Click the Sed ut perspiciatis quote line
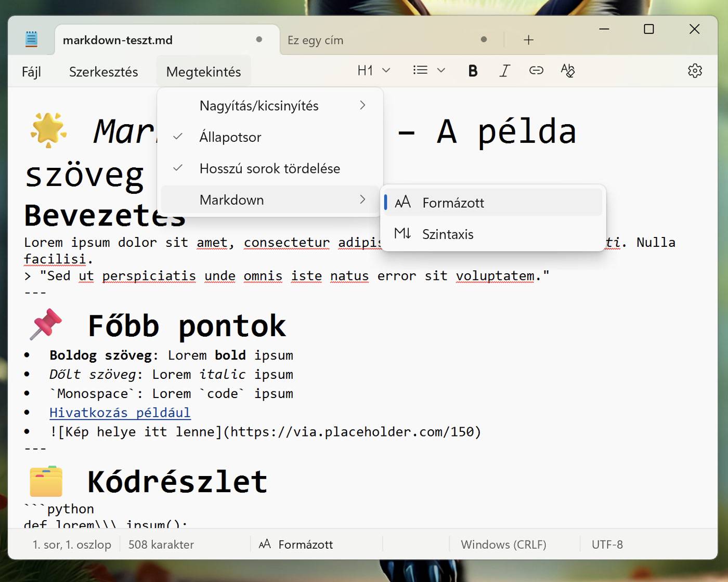Screen dimensions: 728x582 click(287, 276)
